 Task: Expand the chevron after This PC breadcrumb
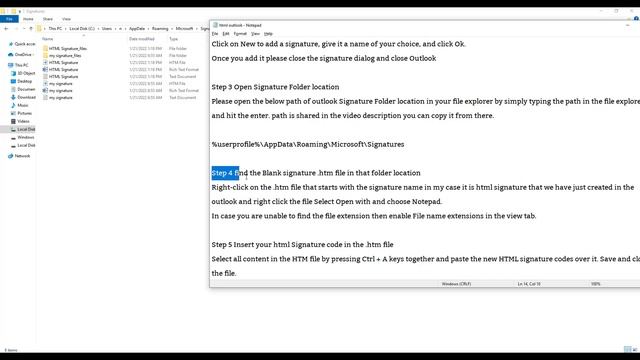(x=66, y=29)
